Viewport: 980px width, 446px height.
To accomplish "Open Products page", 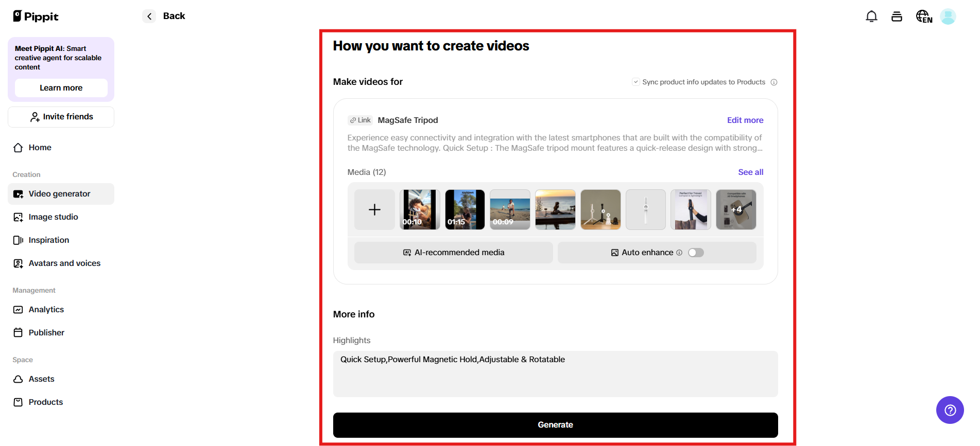I will [61, 402].
